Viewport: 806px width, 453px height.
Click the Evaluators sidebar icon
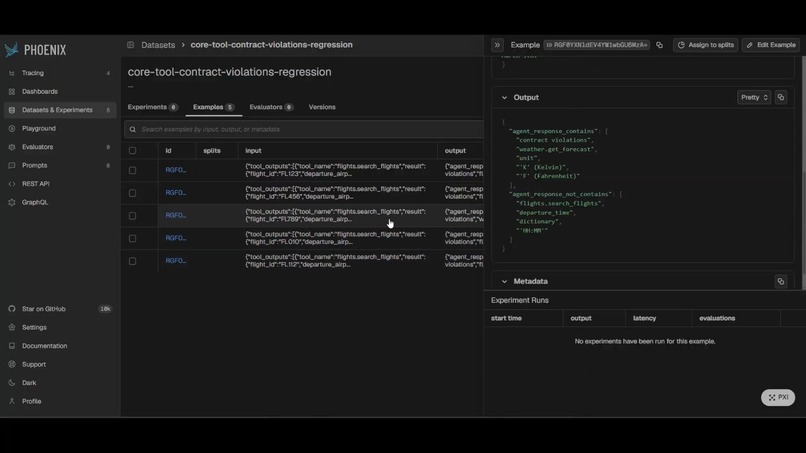(12, 147)
